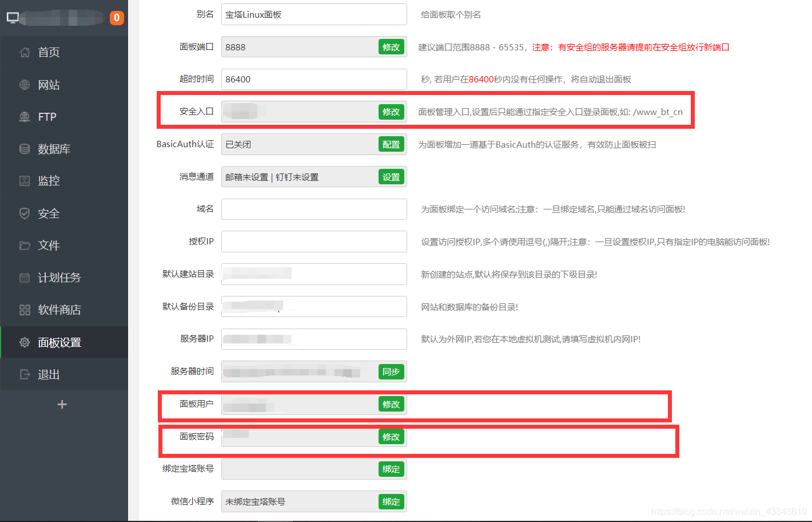Click the monitor icon at sidebar top
The width and height of the screenshot is (812, 522).
(x=13, y=18)
